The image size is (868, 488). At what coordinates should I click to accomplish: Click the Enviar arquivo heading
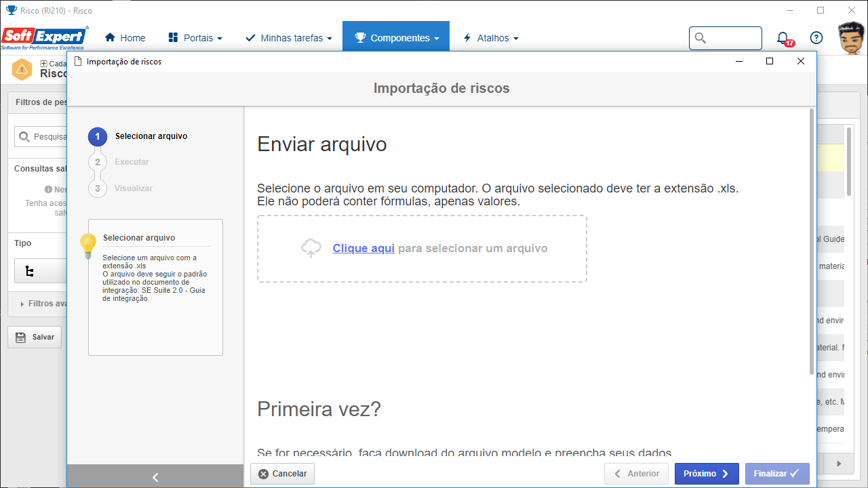point(322,144)
